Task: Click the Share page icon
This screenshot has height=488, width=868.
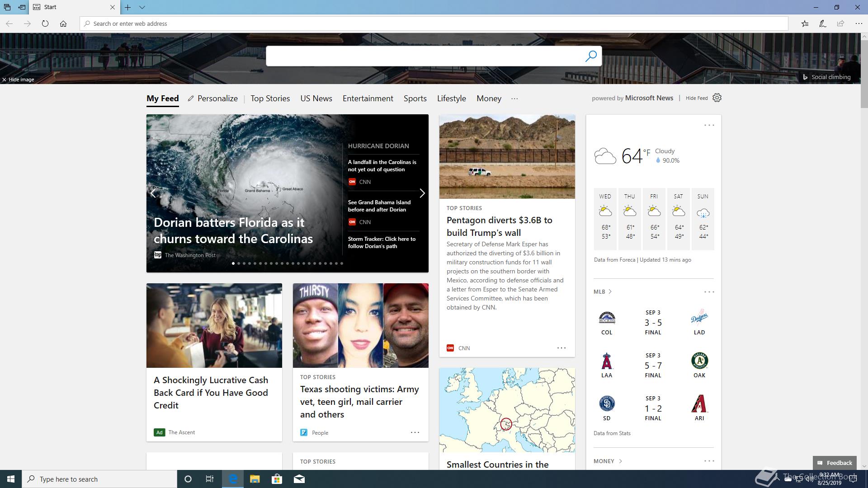Action: pos(840,23)
